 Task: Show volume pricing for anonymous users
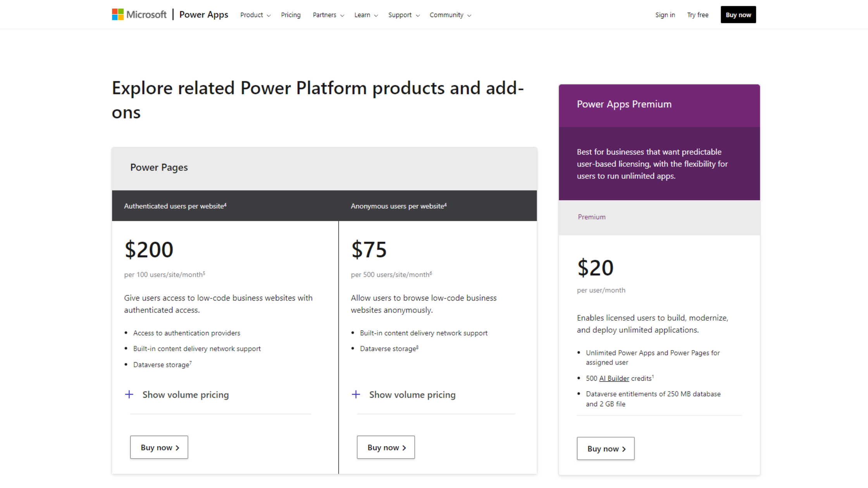[412, 395]
